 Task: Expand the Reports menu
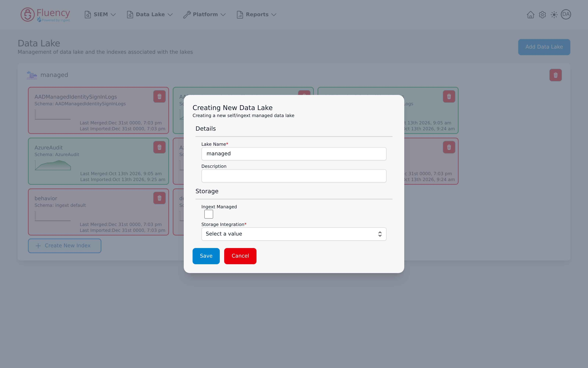click(x=257, y=15)
